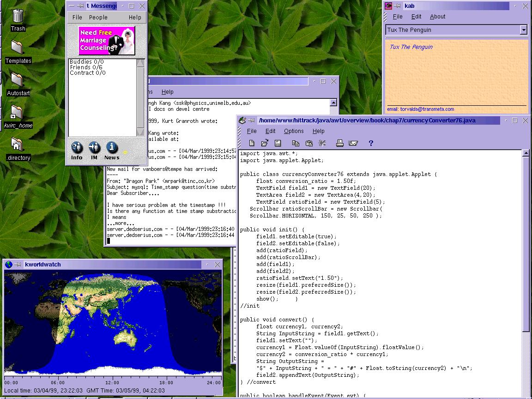Open Help menu in the terminal window
Viewport: 532px width, 399px height.
point(167,91)
